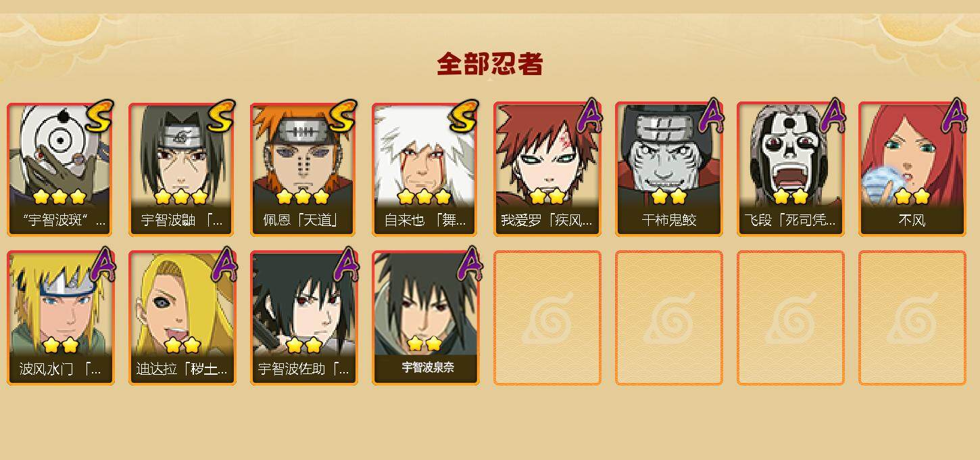Select the masked Uchiha Madara ninja card

click(x=61, y=169)
